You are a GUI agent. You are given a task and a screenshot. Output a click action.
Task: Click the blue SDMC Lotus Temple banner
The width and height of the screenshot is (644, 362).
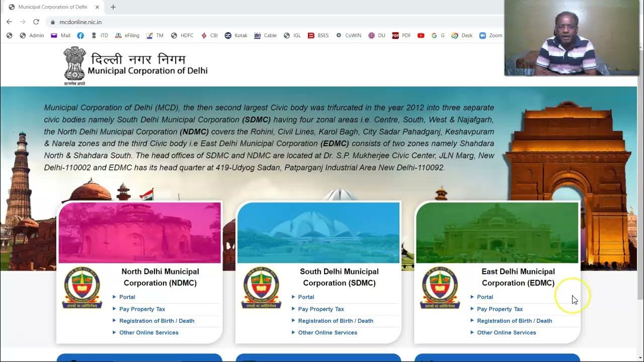[x=318, y=233]
